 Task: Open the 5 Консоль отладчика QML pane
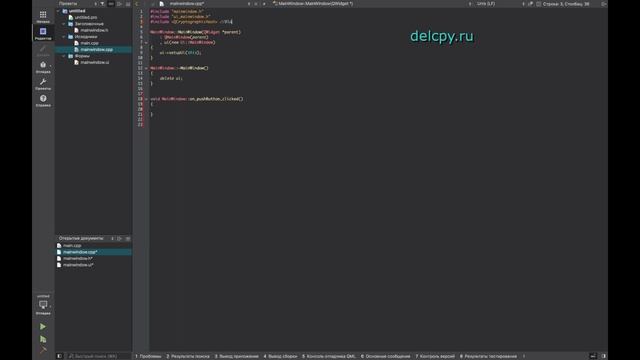(x=329, y=356)
